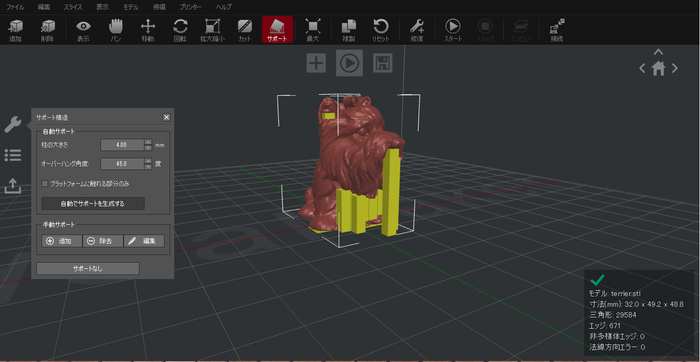Open the list panel in left sidebar
700x362 pixels.
[x=13, y=155]
